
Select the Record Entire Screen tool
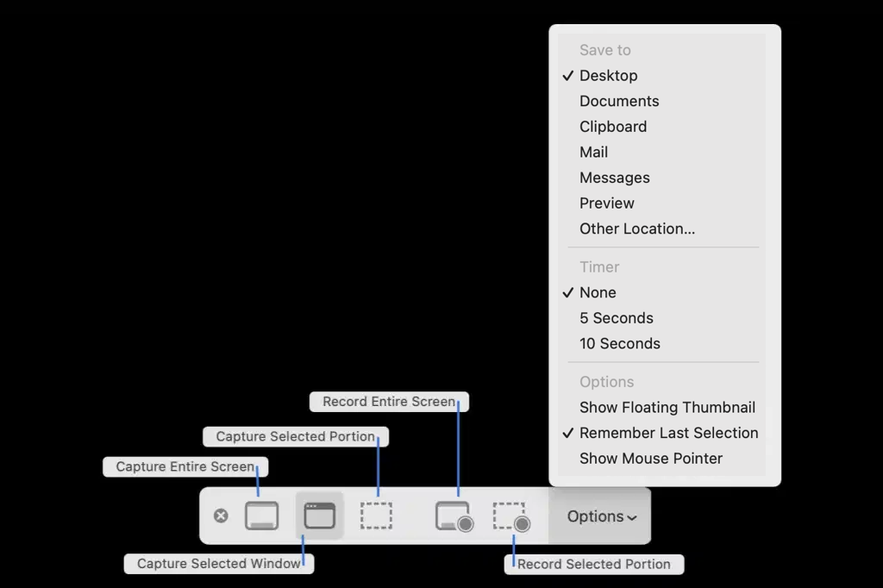[452, 516]
